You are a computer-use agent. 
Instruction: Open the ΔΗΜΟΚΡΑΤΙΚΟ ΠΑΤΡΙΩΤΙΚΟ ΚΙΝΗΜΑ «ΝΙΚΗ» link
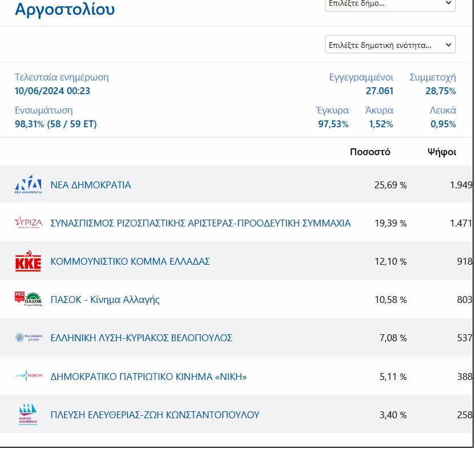148,376
